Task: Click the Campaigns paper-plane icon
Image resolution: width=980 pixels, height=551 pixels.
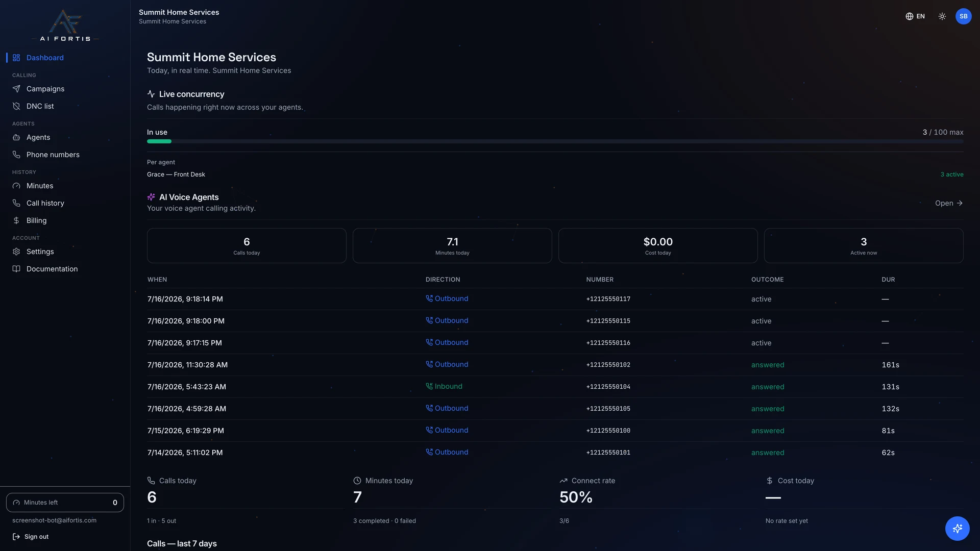Action: (x=16, y=89)
